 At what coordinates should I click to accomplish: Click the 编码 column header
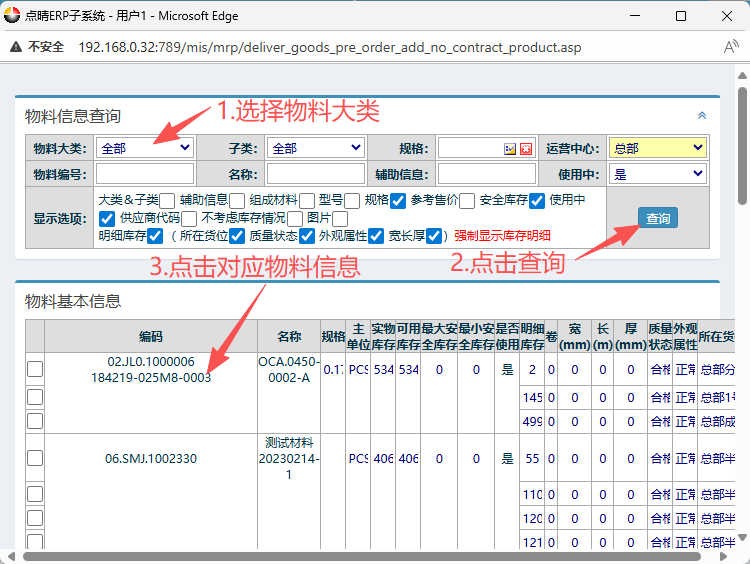tap(151, 336)
